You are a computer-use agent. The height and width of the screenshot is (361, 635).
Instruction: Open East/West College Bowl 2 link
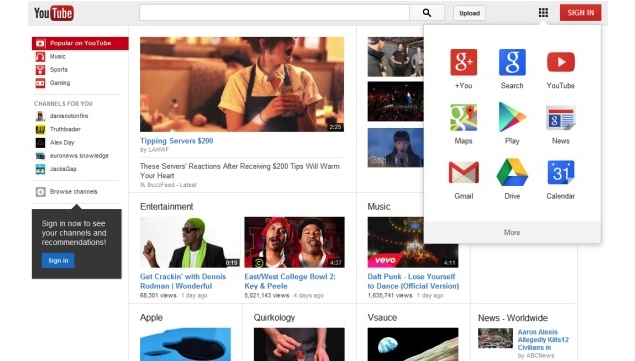[x=290, y=281]
